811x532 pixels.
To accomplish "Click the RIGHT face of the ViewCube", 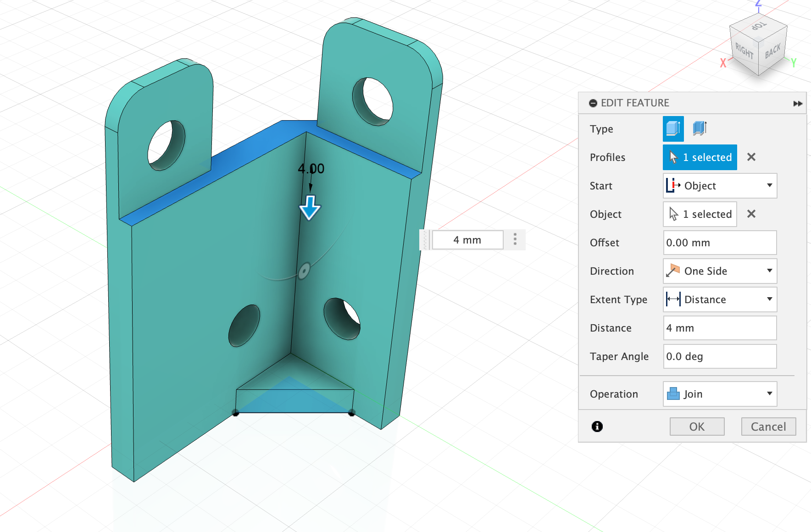I will pyautogui.click(x=744, y=50).
